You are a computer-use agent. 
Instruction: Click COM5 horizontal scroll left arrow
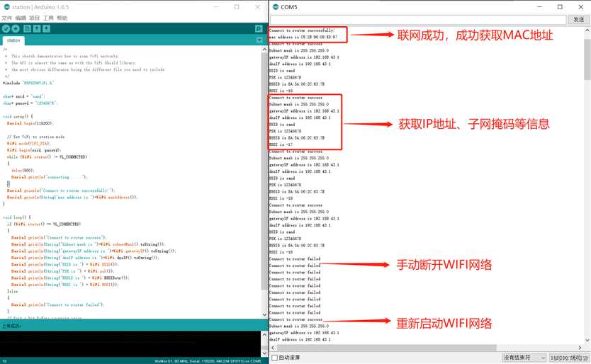274,348
